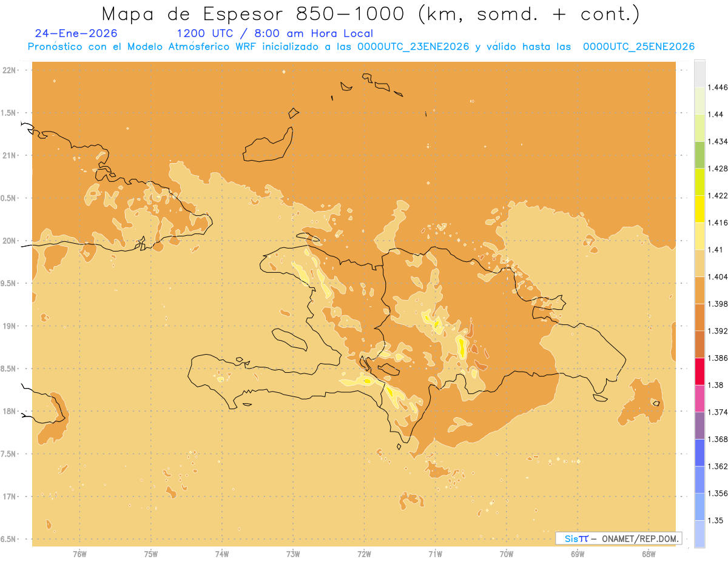This screenshot has height=562, width=728.
Task: Click the date label "24-Ene-2026"
Action: 76,34
